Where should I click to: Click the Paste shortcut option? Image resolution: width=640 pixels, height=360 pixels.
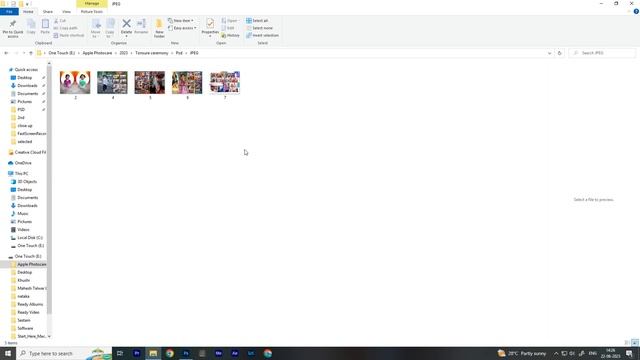click(69, 36)
